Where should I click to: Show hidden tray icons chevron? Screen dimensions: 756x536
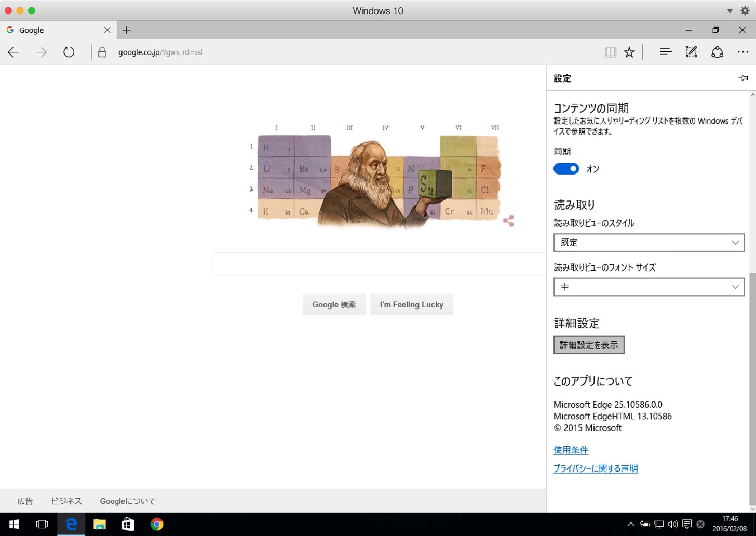click(631, 524)
